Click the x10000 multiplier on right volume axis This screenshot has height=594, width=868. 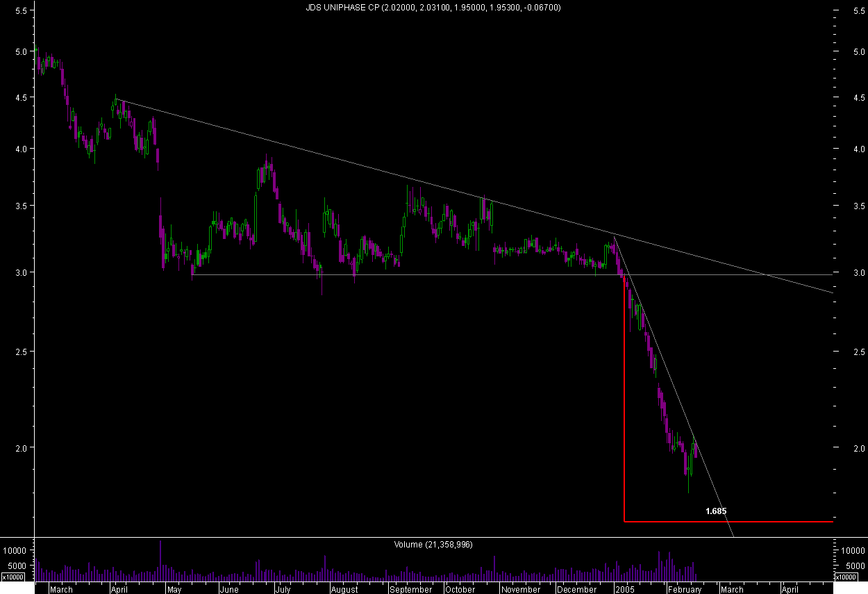pyautogui.click(x=845, y=577)
